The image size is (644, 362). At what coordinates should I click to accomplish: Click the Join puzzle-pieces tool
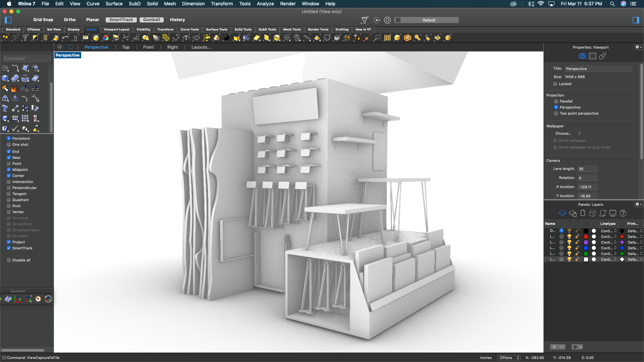5,88
